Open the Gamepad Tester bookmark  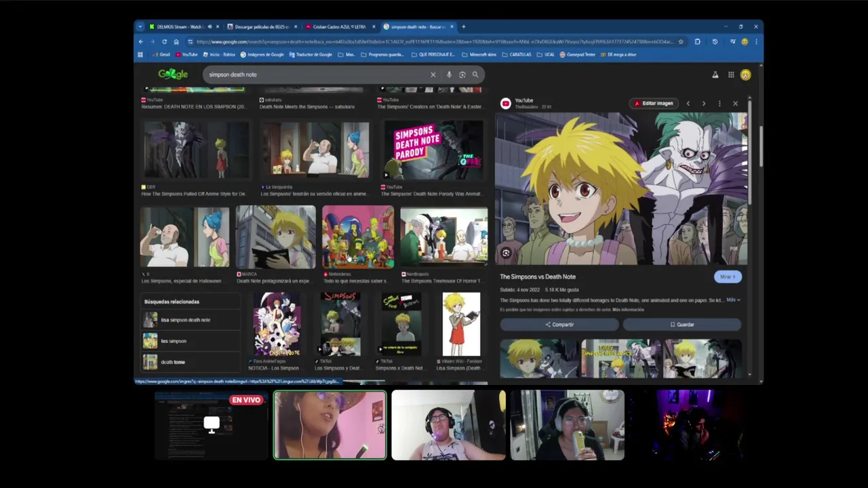578,54
